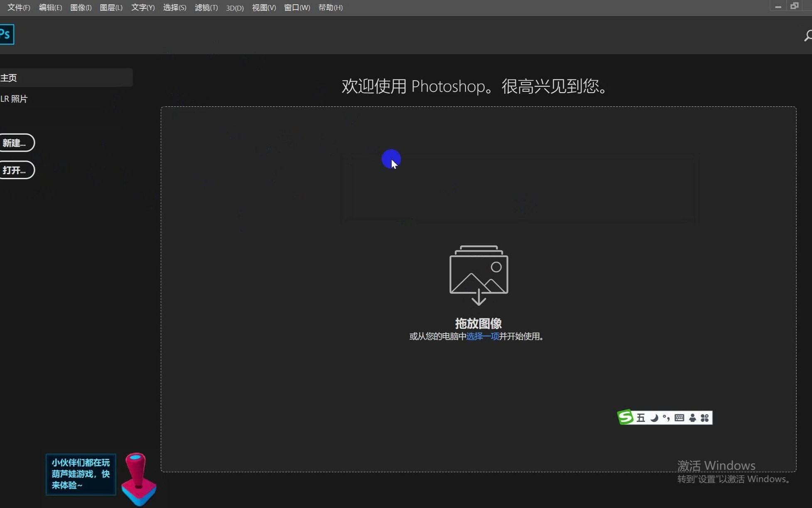Toggle Wubi input mode on Sogou bar
This screenshot has height=508, width=812.
(641, 417)
